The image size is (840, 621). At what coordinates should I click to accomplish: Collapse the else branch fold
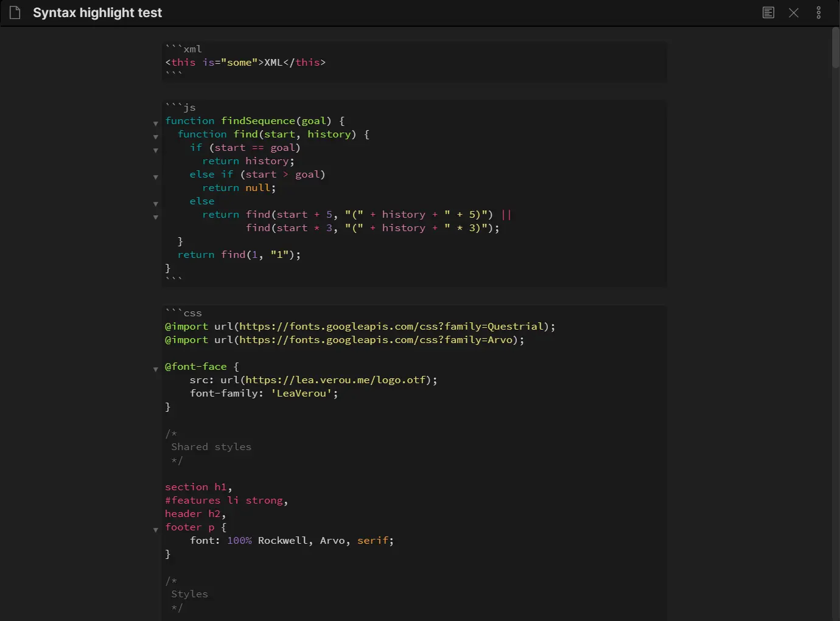[x=156, y=204]
